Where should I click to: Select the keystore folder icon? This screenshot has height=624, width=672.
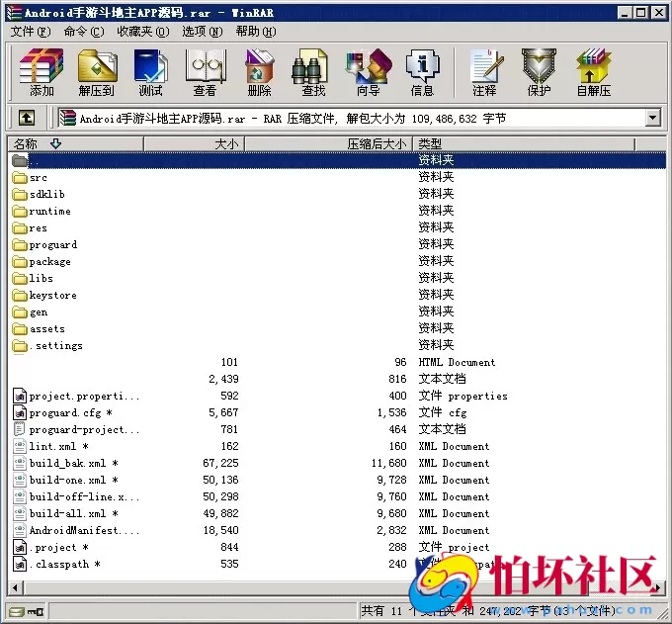(20, 295)
